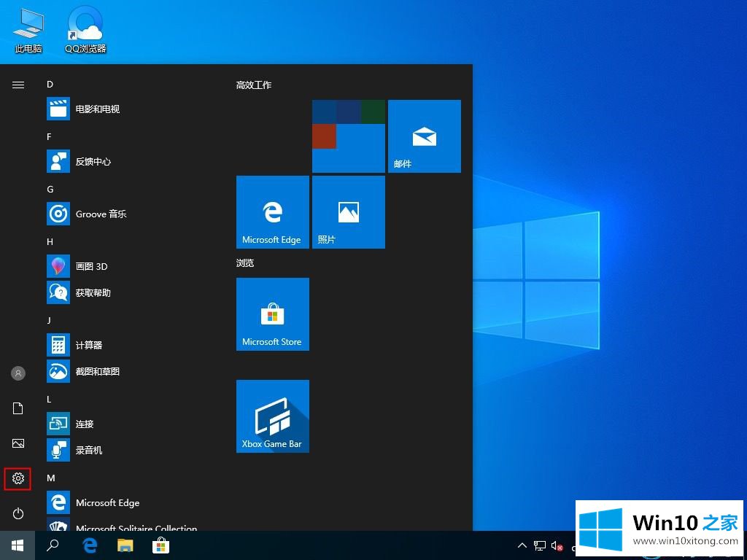
Task: Select letter header L in app list
Action: click(x=49, y=400)
